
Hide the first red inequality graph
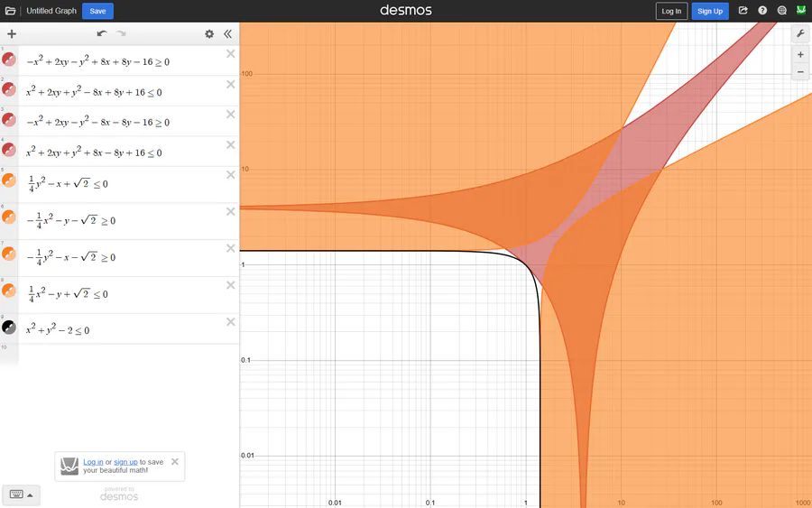[x=9, y=60]
